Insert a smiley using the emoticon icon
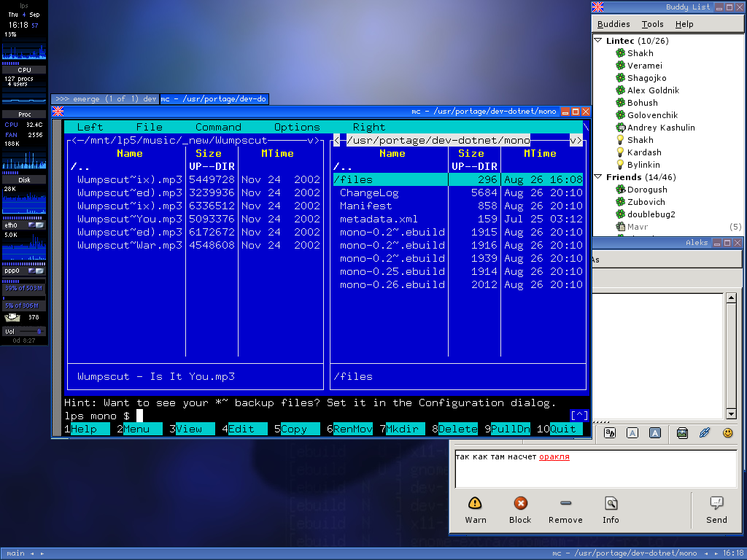 point(727,433)
